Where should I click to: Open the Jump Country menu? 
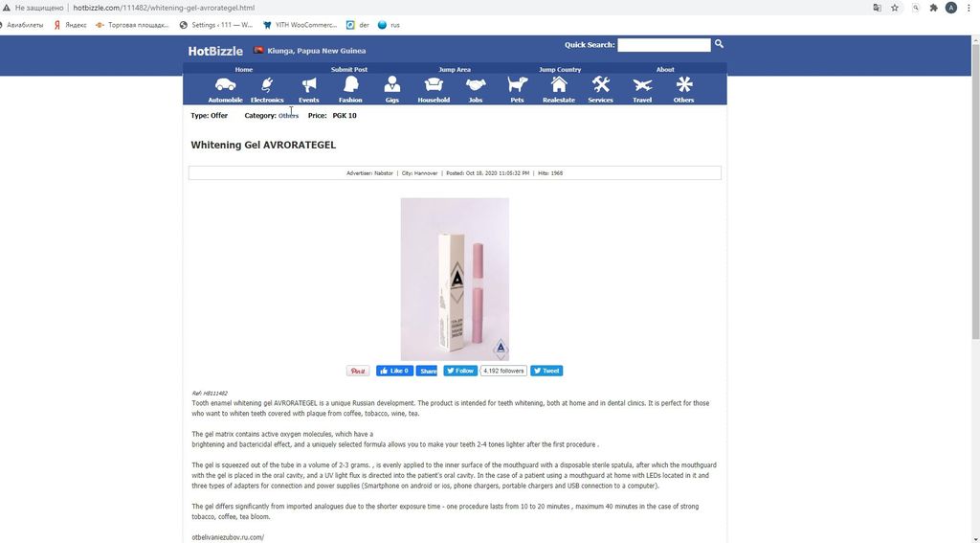(x=560, y=70)
